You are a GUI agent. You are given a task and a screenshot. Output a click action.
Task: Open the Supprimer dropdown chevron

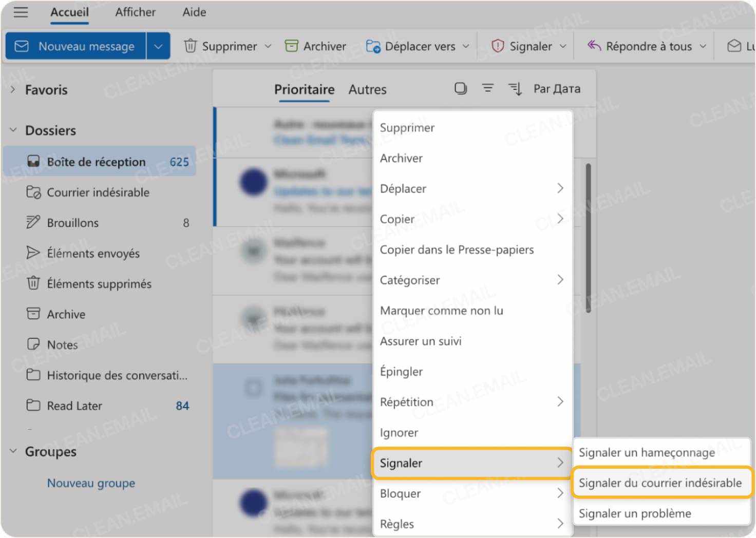pyautogui.click(x=268, y=46)
